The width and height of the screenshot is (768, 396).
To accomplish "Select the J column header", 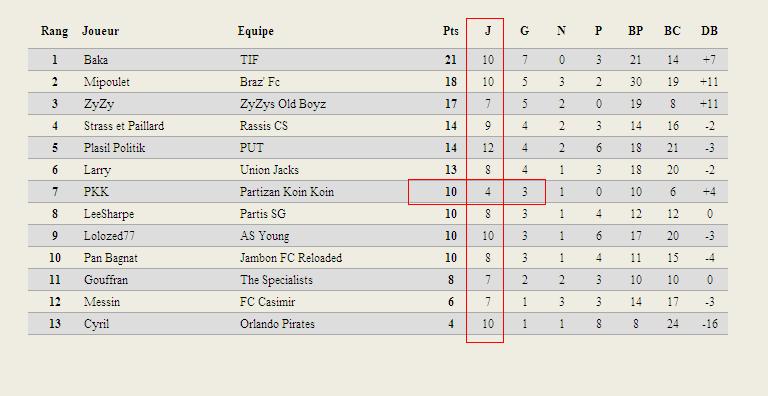I will [x=488, y=31].
